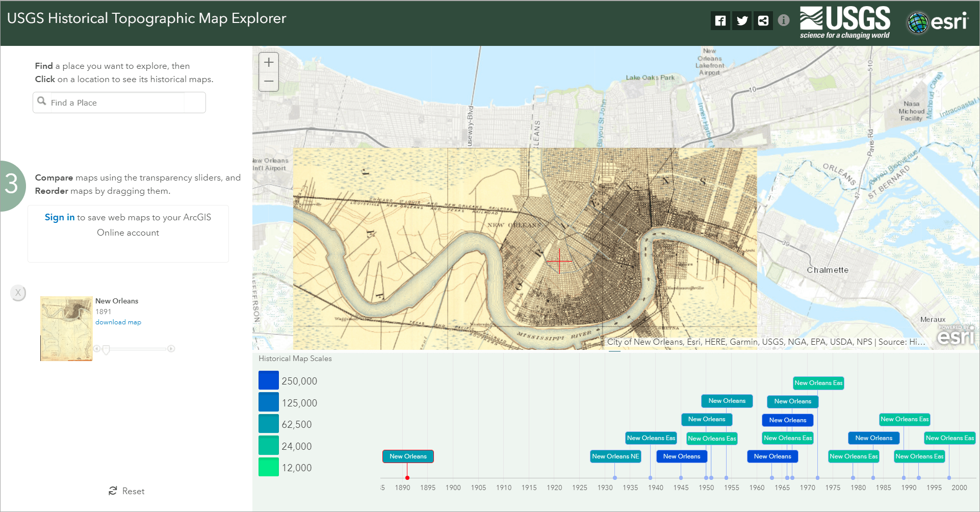Share the map on Twitter
980x512 pixels.
741,20
